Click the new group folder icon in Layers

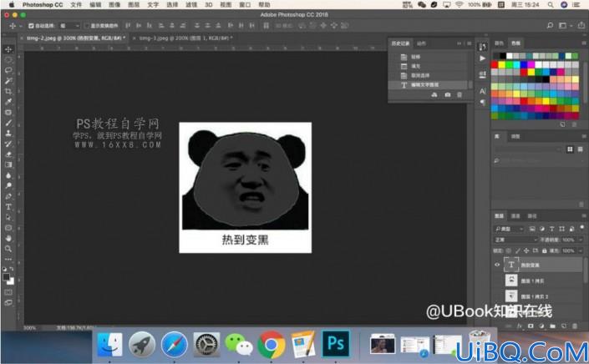(552, 326)
